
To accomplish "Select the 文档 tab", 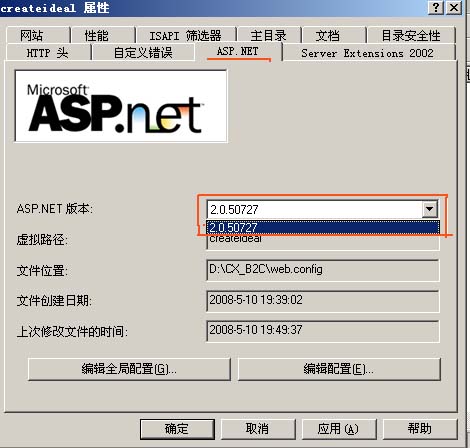I will point(333,35).
